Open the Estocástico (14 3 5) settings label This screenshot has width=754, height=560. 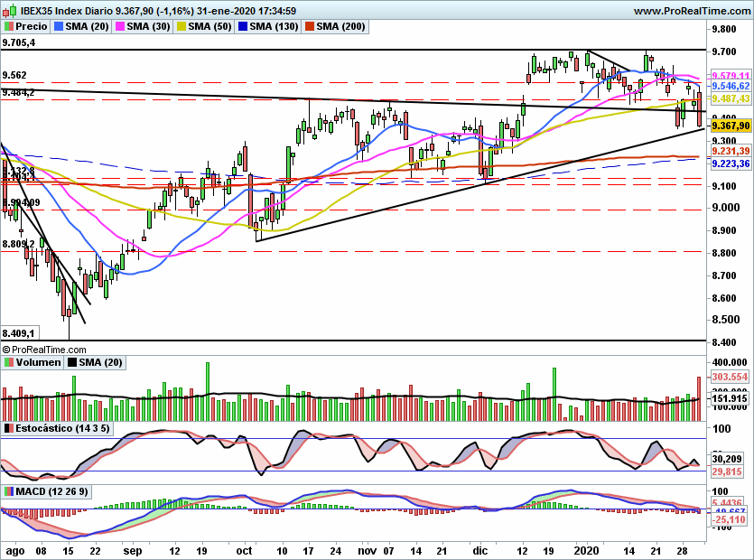[63, 427]
